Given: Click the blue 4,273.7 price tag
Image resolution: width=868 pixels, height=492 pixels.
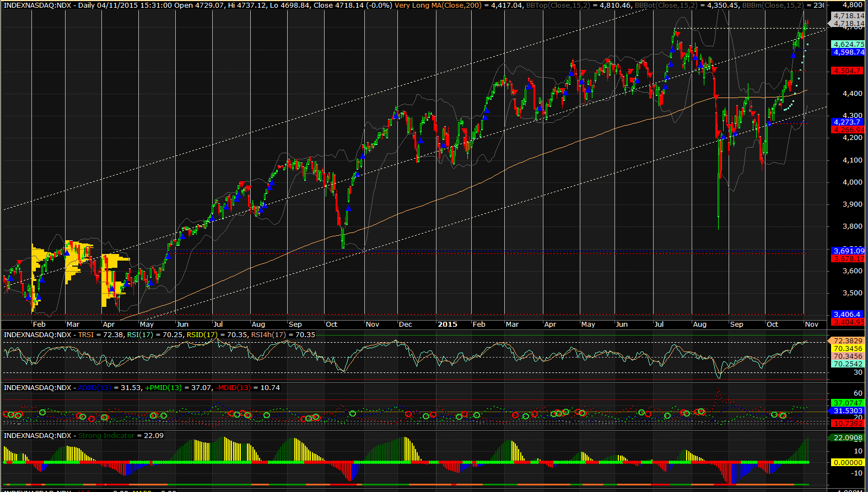Looking at the screenshot, I should click(846, 122).
